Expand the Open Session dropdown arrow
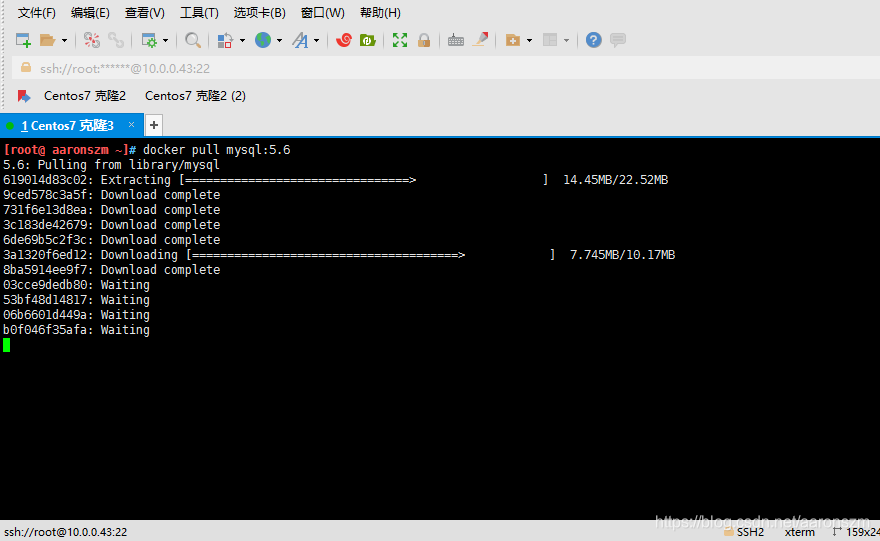This screenshot has width=880, height=541. [x=64, y=40]
